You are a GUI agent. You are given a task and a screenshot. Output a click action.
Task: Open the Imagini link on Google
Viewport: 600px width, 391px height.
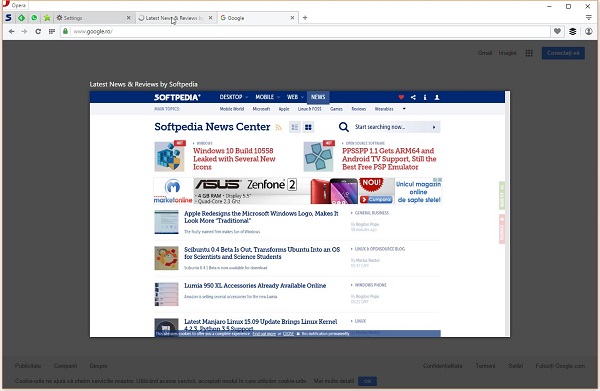click(507, 53)
